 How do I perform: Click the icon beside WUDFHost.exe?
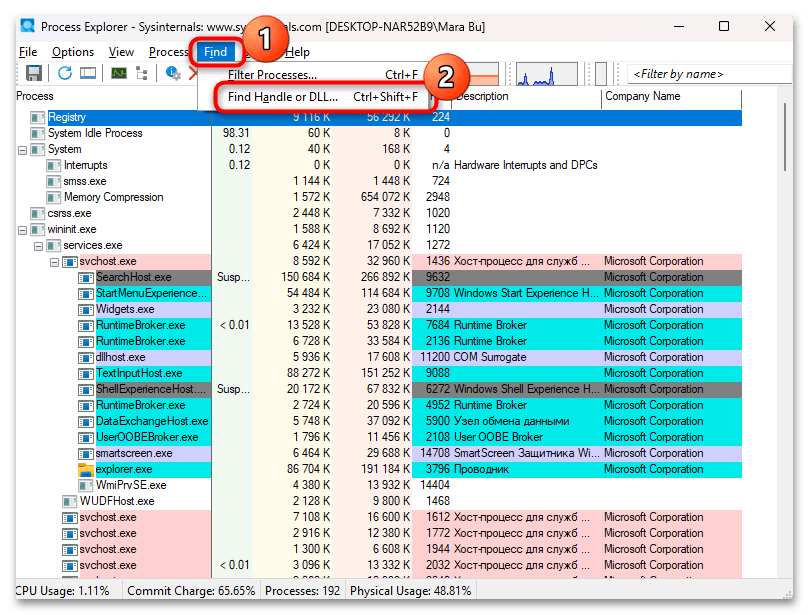70,501
